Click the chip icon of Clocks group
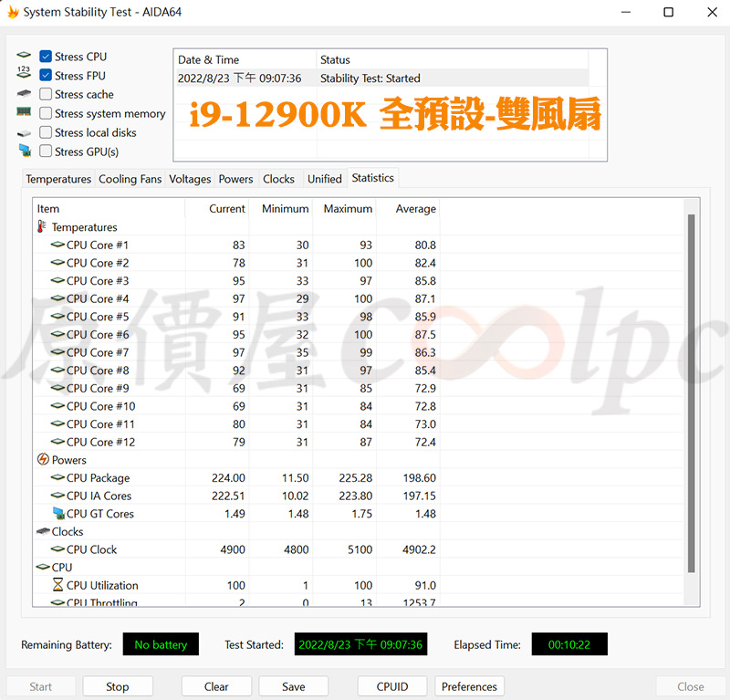The image size is (730, 700). coord(43,531)
